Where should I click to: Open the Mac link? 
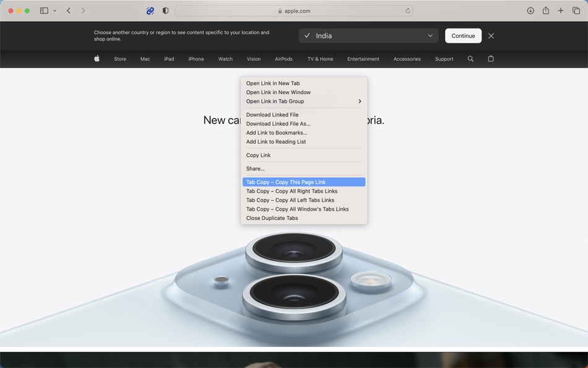tap(145, 59)
